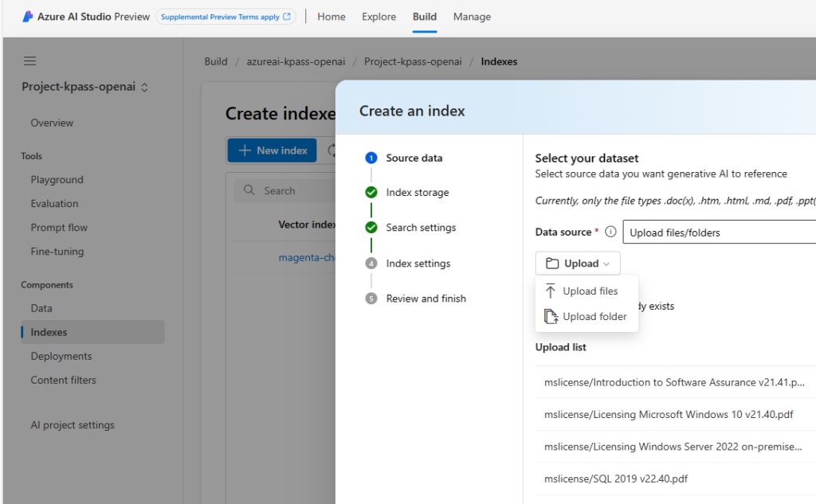Open the Supplemental Preview Terms external link icon

click(x=287, y=17)
